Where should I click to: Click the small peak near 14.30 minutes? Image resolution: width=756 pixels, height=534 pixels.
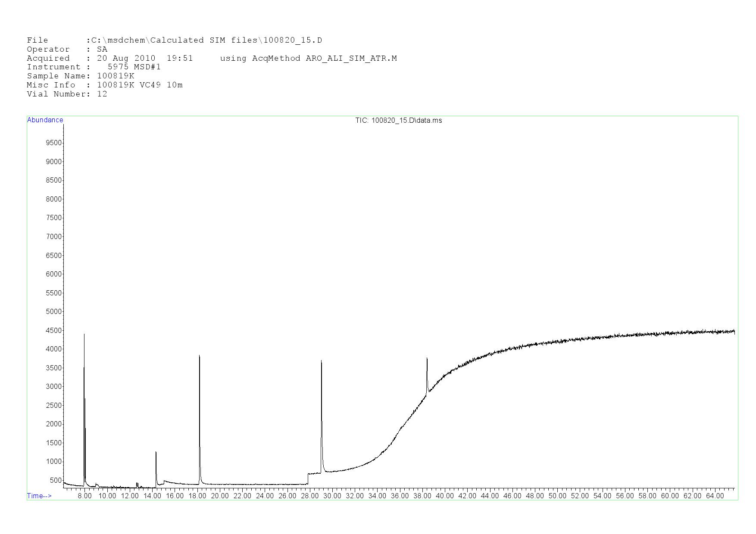(156, 453)
